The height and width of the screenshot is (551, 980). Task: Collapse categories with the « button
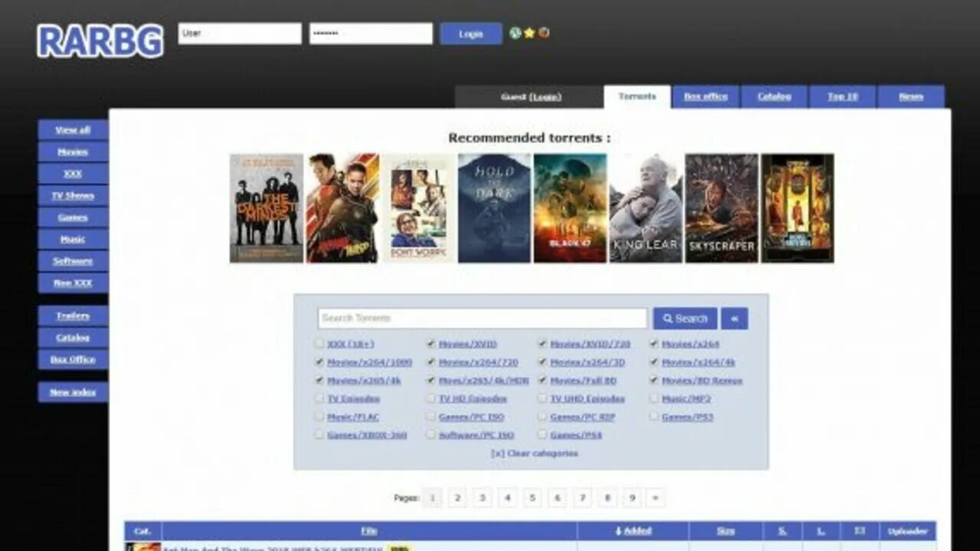point(734,318)
